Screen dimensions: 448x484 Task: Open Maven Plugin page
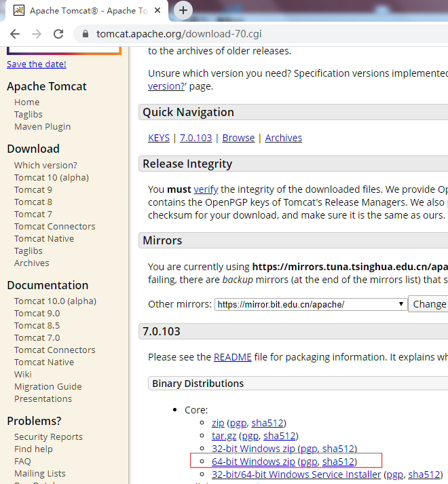point(43,126)
